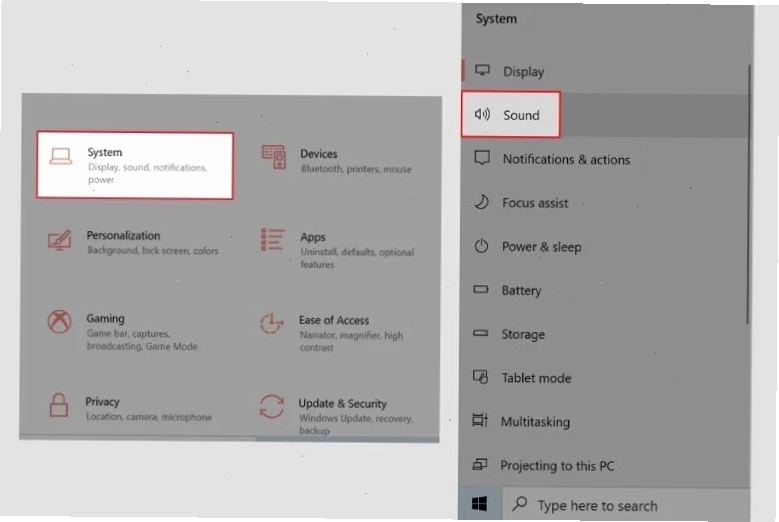Click the Notifications speech-bubble icon
Viewport: 779px width, 522px height.
pos(482,158)
